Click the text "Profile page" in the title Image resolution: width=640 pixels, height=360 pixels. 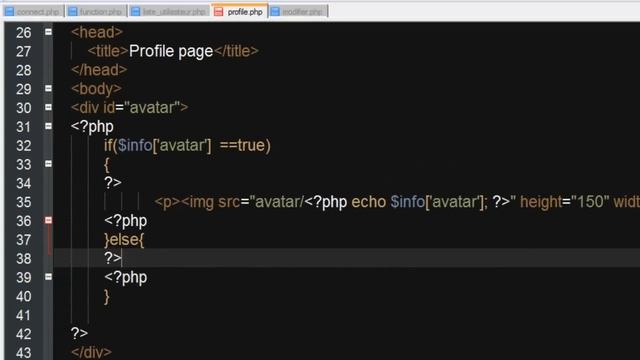point(171,51)
